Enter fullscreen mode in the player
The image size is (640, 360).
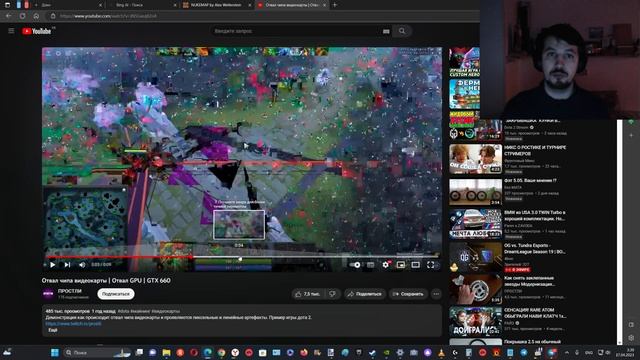(431, 265)
